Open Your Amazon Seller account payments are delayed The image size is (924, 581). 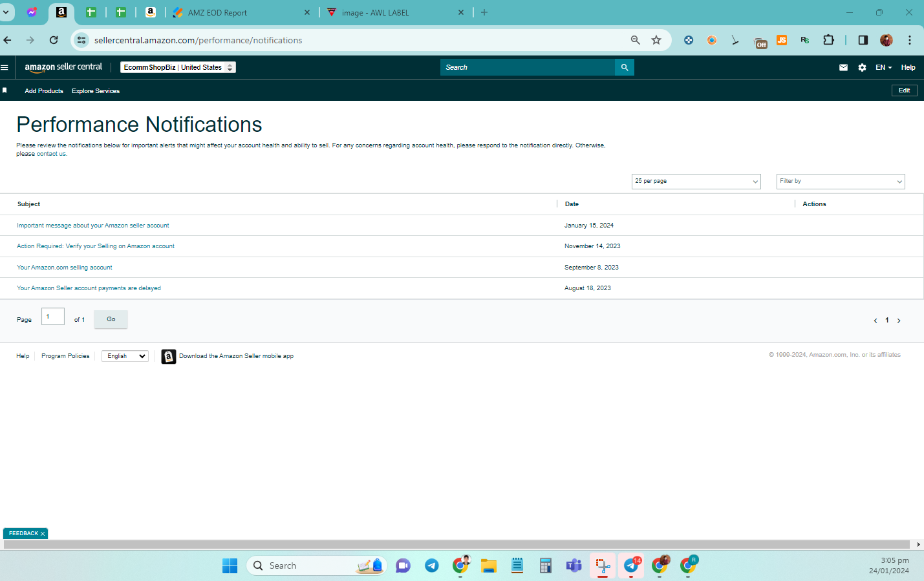[89, 288]
